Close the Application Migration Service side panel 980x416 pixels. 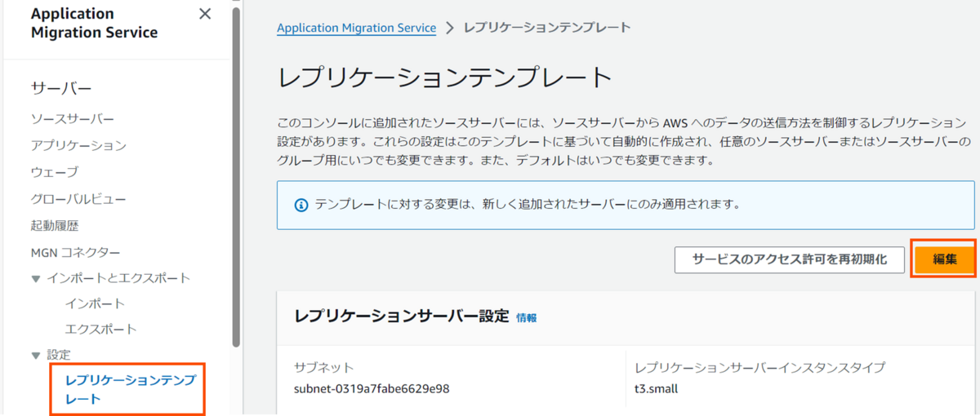(205, 14)
